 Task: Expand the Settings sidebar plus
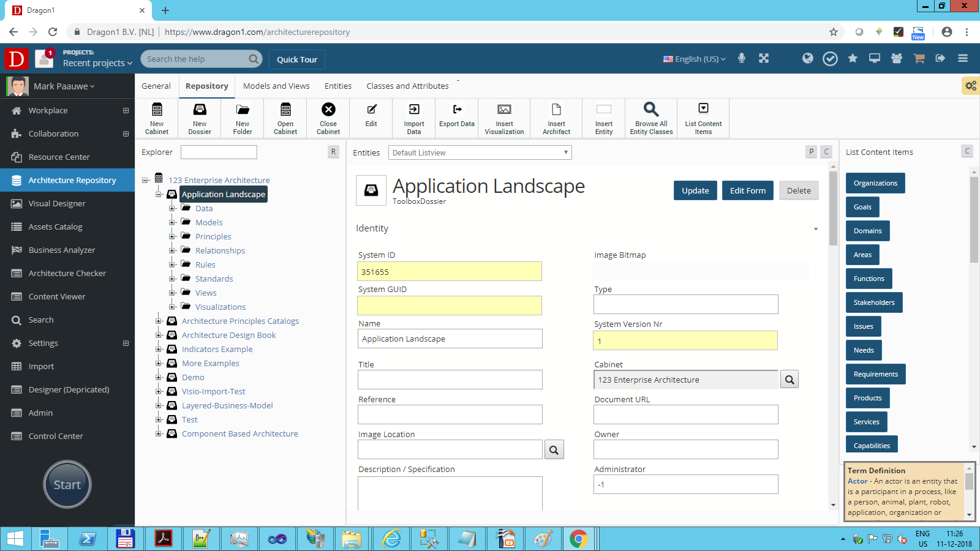126,343
